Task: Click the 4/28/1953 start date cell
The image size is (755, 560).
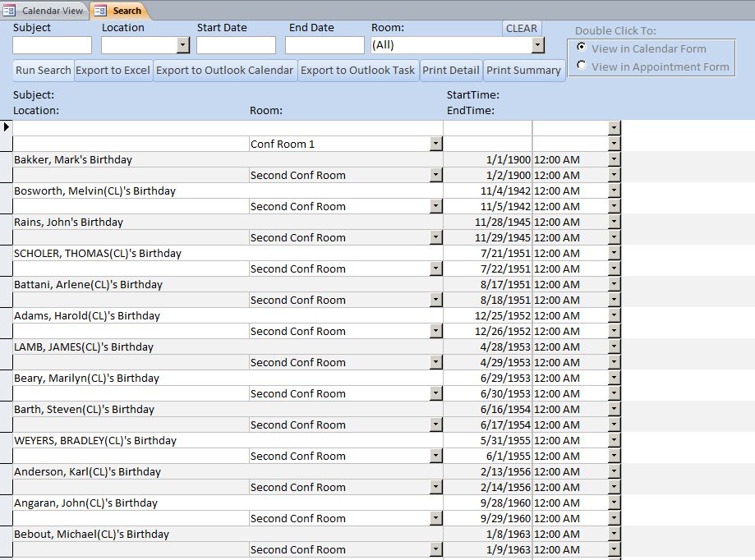Action: (x=488, y=347)
